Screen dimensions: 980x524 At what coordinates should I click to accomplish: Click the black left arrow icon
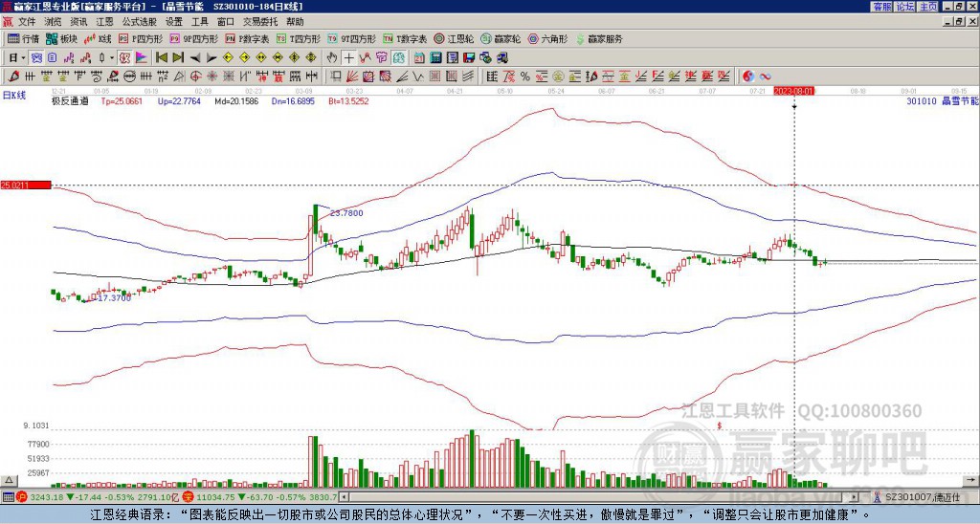195,58
